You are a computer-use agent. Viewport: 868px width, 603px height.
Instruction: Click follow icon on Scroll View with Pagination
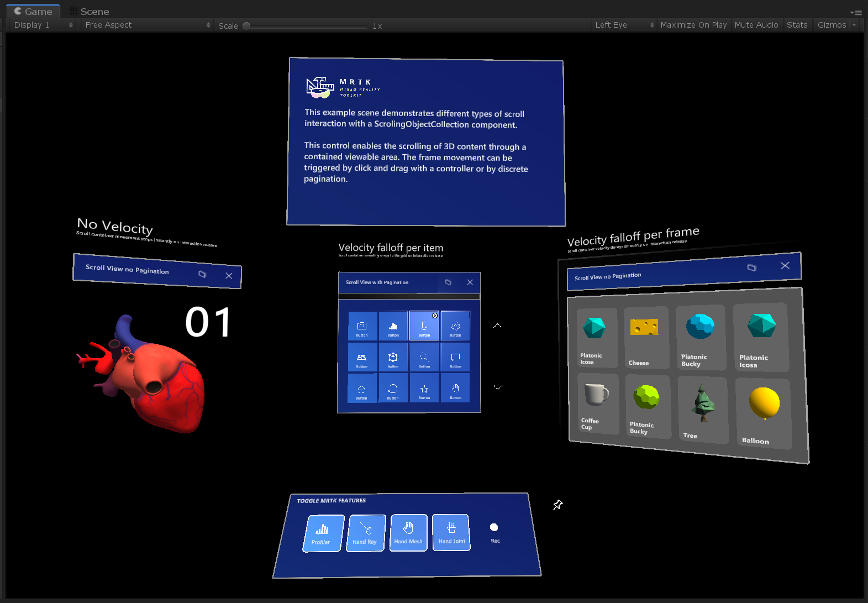pos(448,282)
